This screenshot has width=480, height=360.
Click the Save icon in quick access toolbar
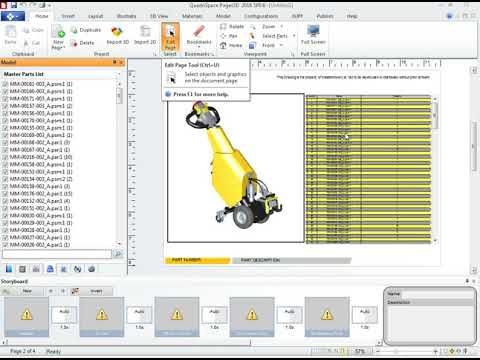[14, 5]
